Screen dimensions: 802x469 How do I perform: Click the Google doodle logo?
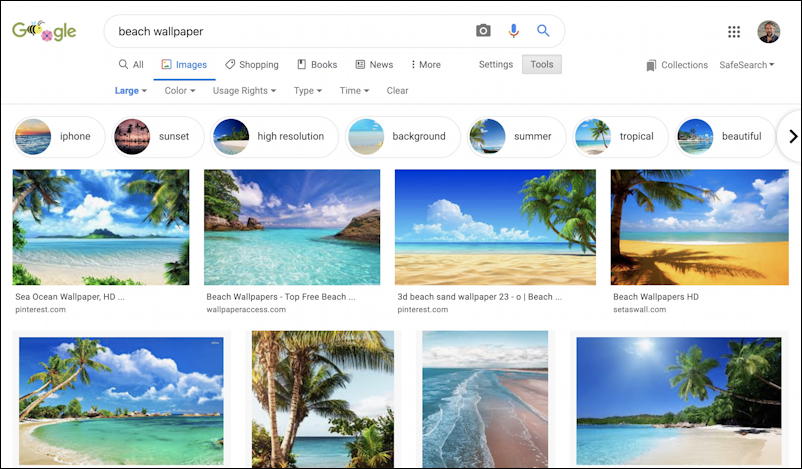coord(44,31)
